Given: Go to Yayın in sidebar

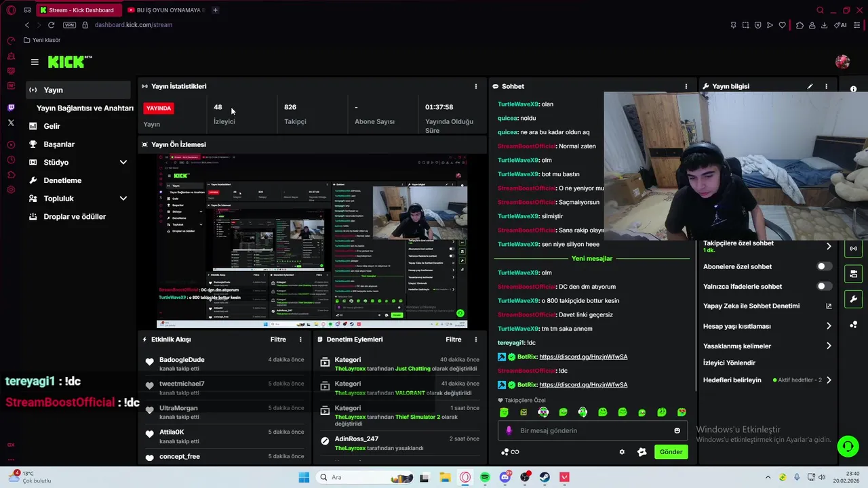Looking at the screenshot, I should [x=79, y=90].
